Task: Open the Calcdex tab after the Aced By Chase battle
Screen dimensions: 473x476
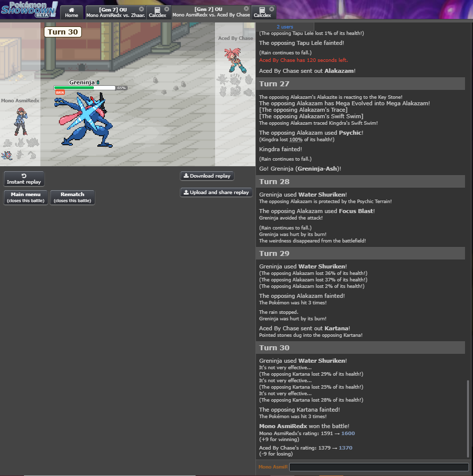Action: coord(262,12)
